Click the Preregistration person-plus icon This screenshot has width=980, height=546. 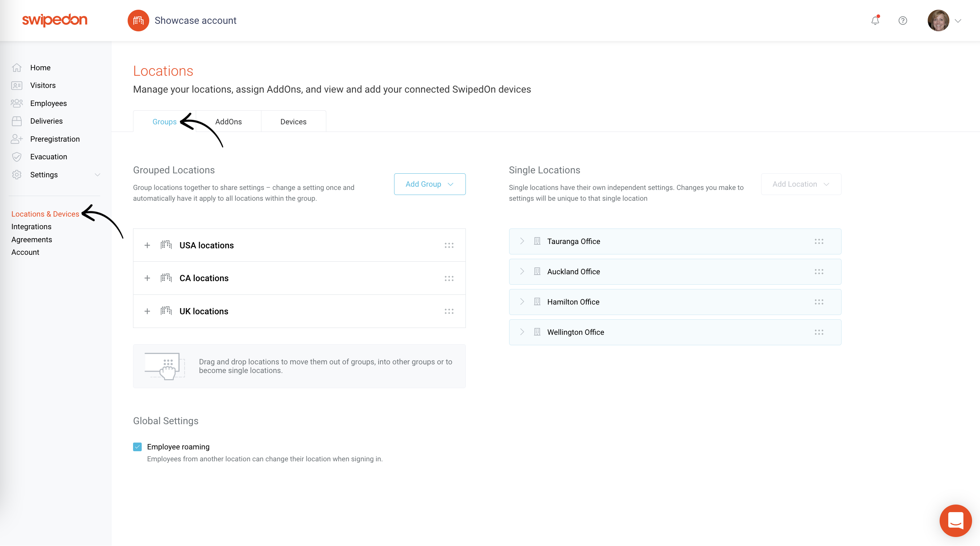[x=17, y=139]
